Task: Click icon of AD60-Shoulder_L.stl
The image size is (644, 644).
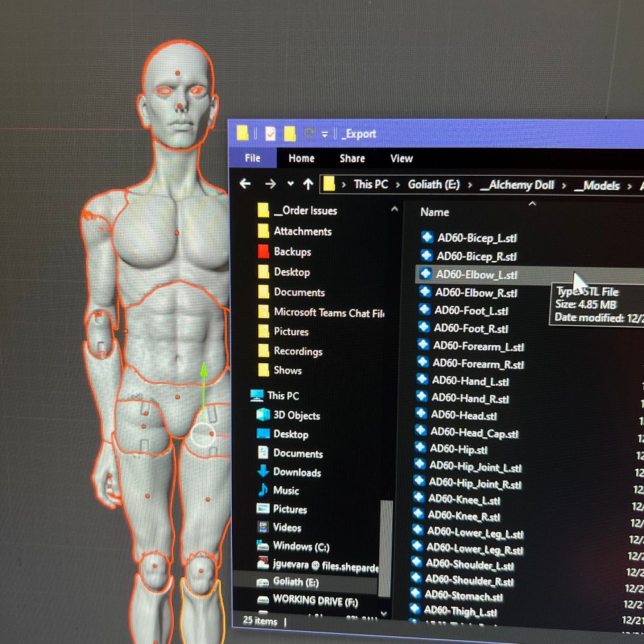Action: tap(417, 562)
